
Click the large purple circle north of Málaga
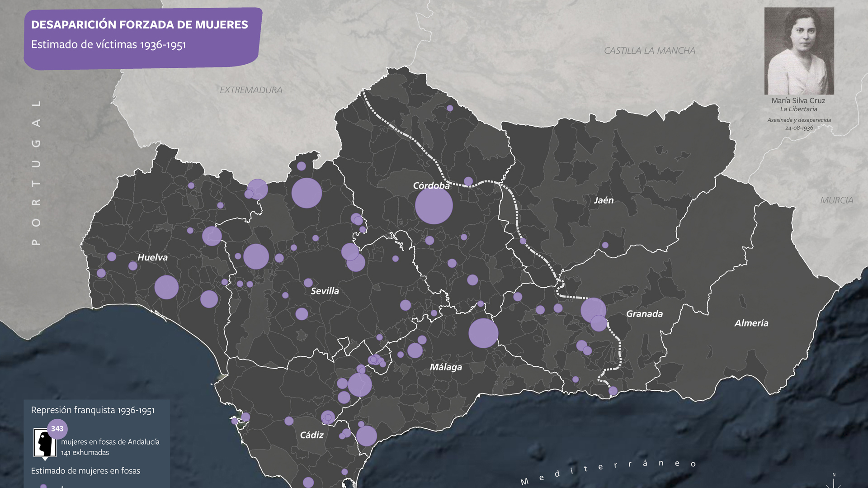(483, 333)
